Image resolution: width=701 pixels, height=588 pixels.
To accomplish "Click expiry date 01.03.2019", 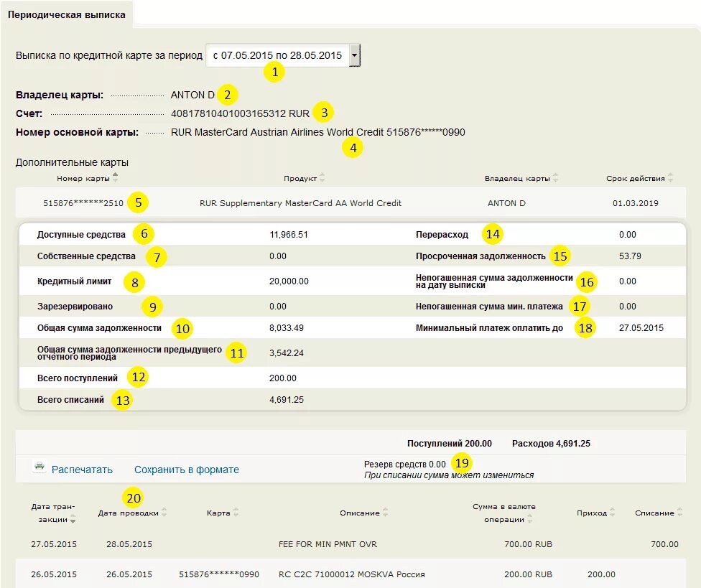I will pos(635,203).
